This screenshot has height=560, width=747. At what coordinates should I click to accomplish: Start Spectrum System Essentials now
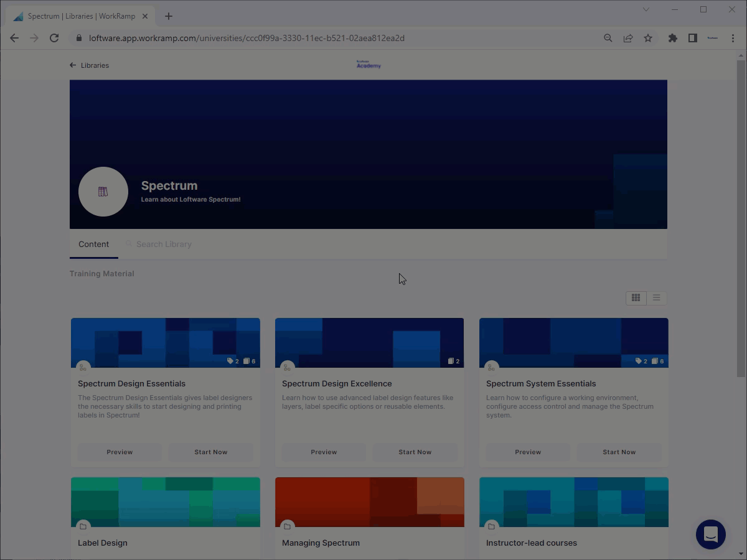pos(619,452)
